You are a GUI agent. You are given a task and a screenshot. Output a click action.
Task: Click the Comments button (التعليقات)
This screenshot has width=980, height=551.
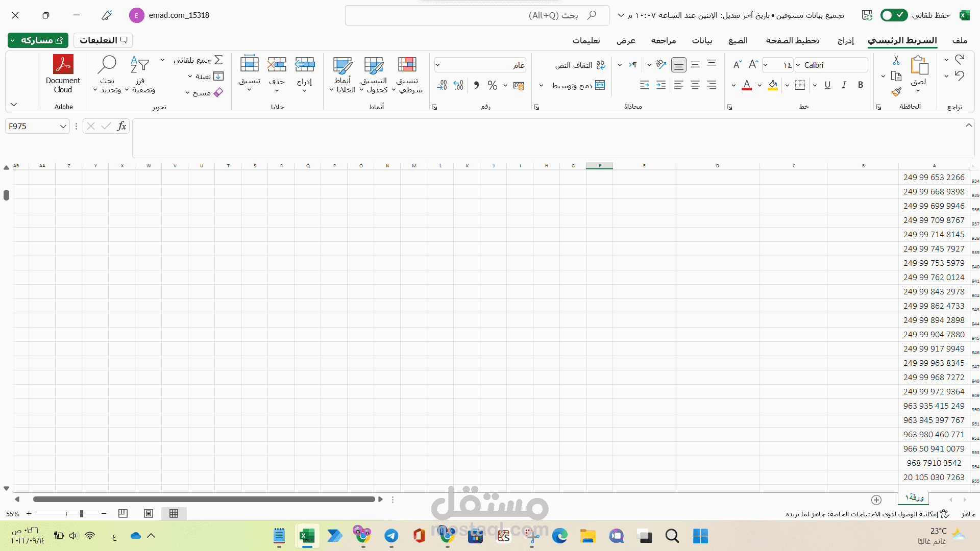[x=103, y=40]
